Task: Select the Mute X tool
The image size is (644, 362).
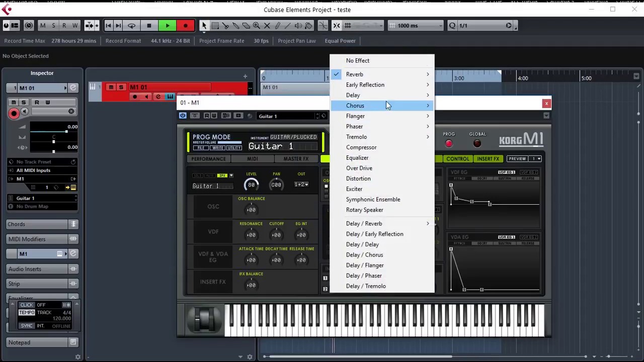Action: [267, 26]
